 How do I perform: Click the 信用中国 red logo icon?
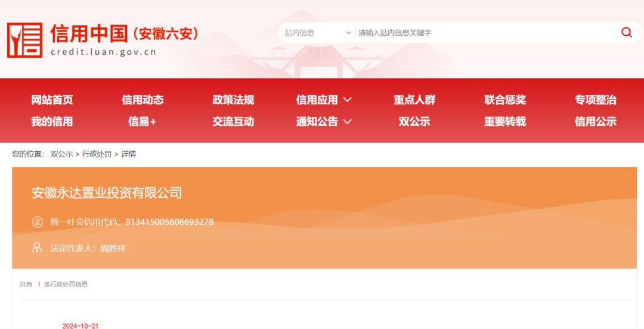[x=24, y=40]
